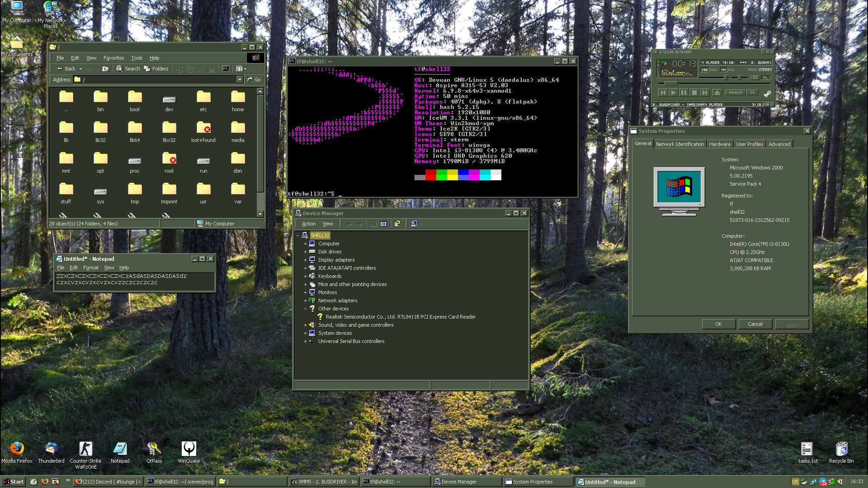Collapse the Other devices tree node
The image size is (868, 488).
coord(305,309)
